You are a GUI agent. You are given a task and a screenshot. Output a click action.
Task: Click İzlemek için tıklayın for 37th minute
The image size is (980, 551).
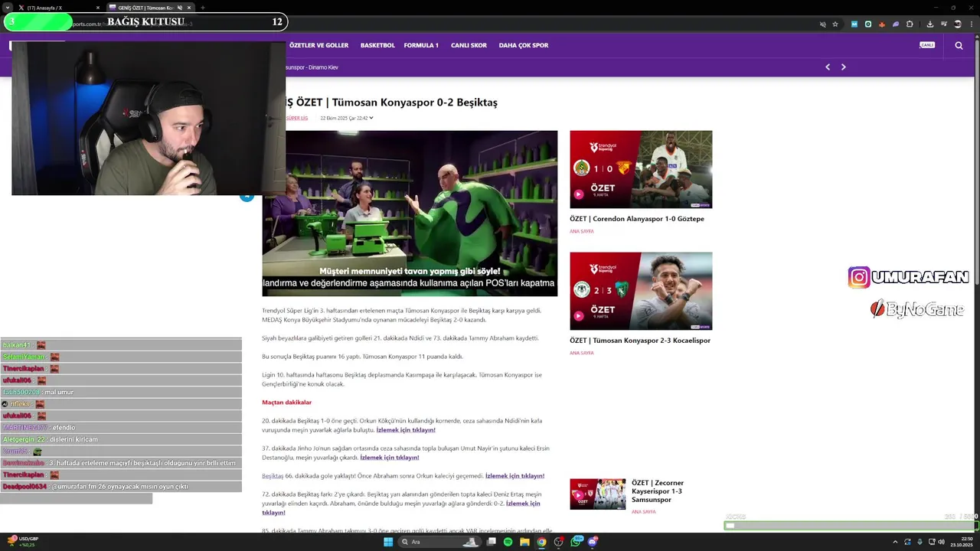(x=390, y=458)
